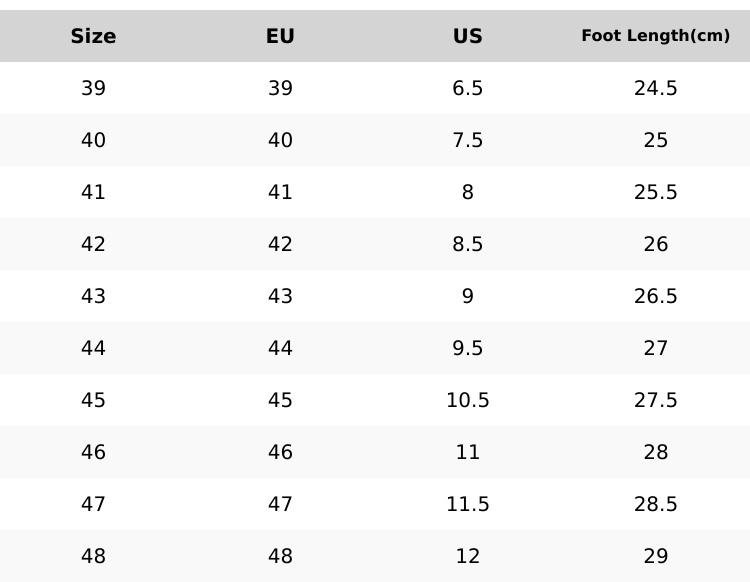
Task: Click foot length 26.5 value
Action: pos(655,296)
